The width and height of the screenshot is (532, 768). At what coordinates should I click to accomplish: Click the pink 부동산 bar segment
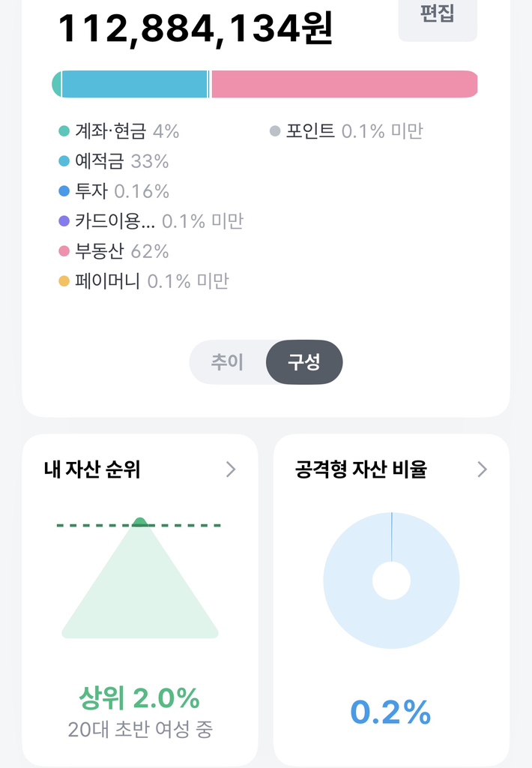point(344,84)
